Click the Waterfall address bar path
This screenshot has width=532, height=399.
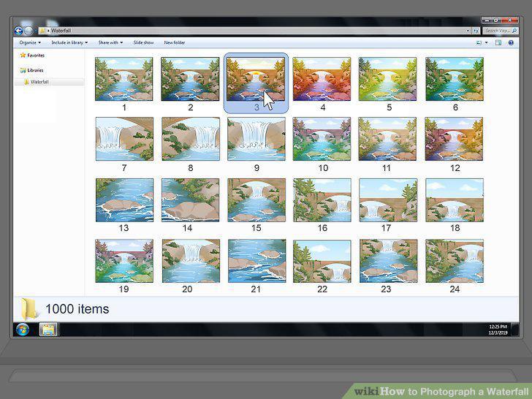tap(61, 31)
